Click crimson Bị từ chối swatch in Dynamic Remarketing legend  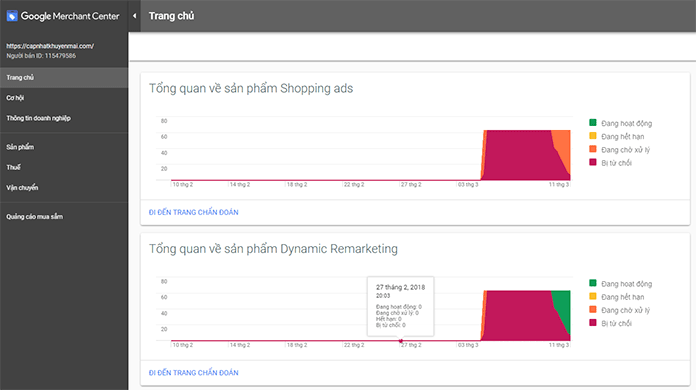593,323
